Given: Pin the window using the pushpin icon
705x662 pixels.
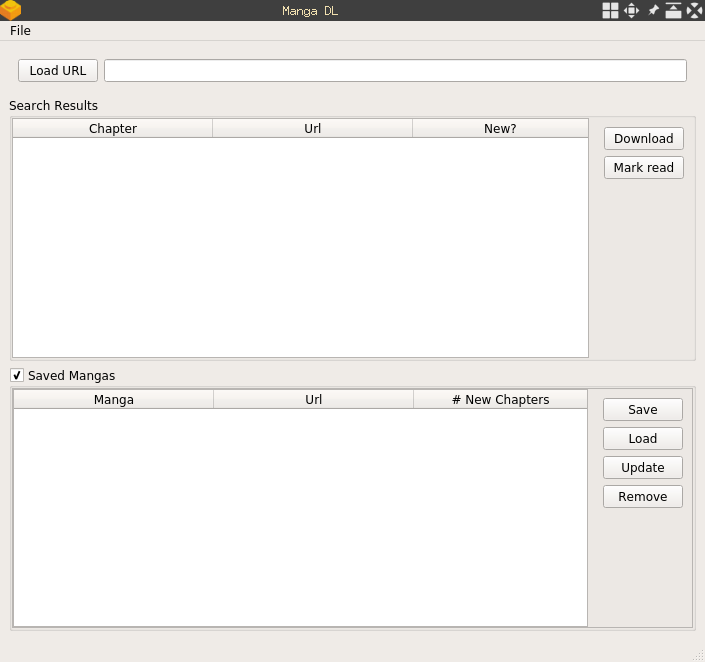Looking at the screenshot, I should 653,10.
